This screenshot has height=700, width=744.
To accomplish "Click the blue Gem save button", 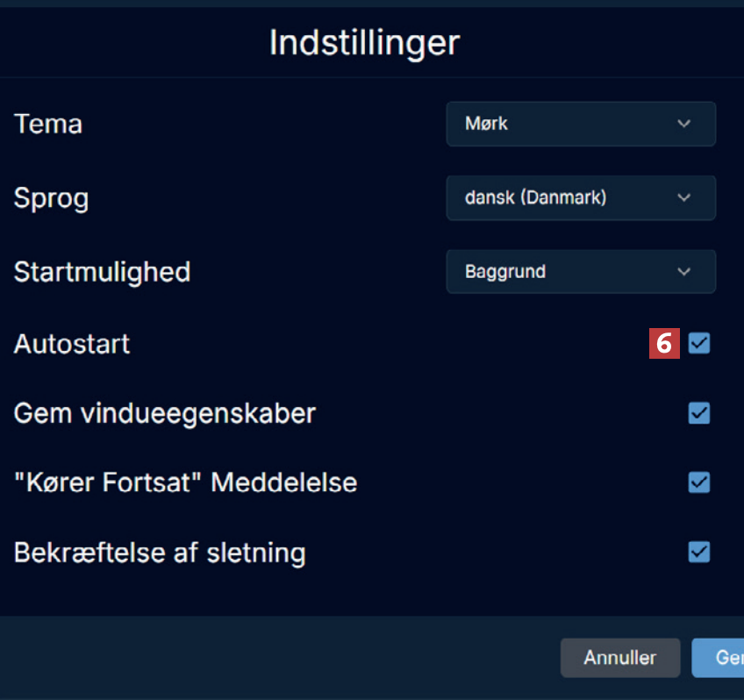I will [719, 658].
